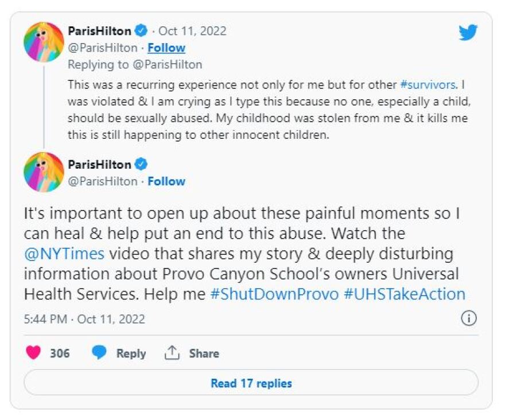Image resolution: width=505 pixels, height=420 pixels.
Task: Click the Read 17 replies button
Action: pyautogui.click(x=251, y=383)
